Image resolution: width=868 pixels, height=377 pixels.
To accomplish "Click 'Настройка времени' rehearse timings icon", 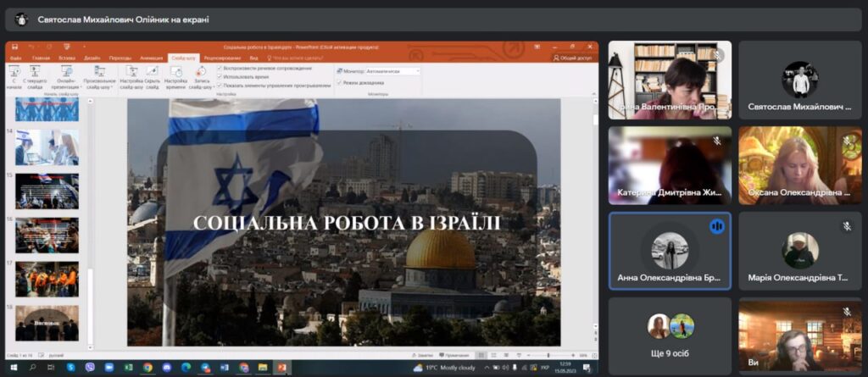I will pos(175,75).
